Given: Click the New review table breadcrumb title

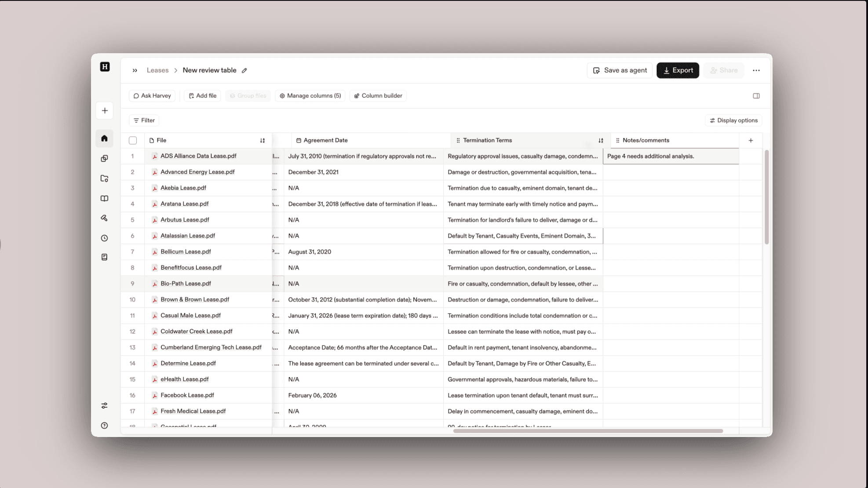Looking at the screenshot, I should click(209, 70).
